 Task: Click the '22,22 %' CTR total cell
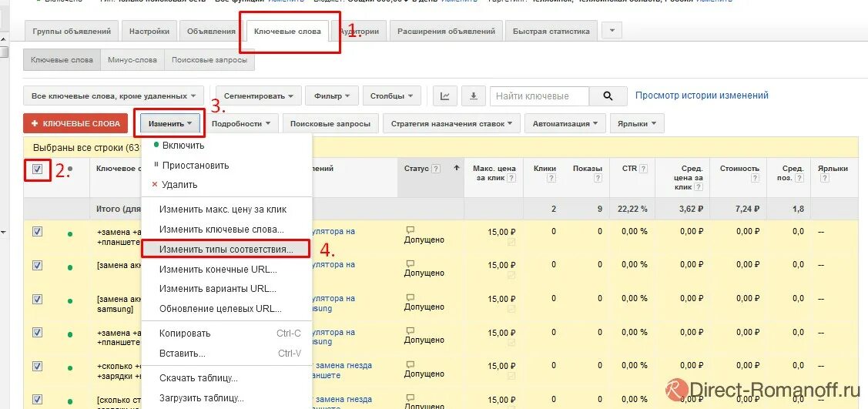[x=633, y=210]
